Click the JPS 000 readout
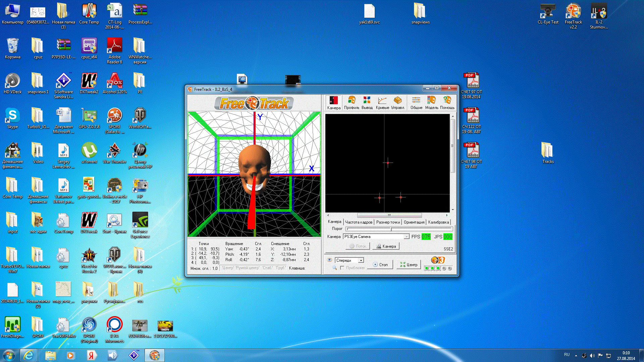Screen dimensions: 644x362 tap(448, 237)
